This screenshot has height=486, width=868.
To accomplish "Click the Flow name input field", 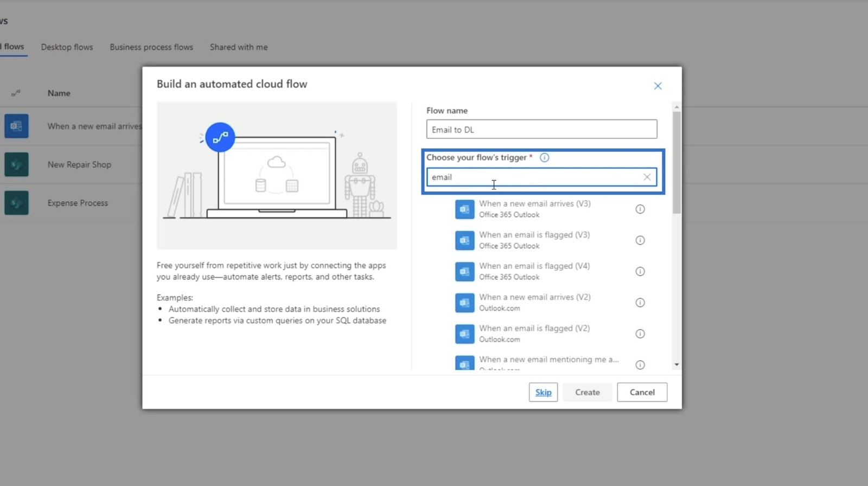I will pos(541,130).
